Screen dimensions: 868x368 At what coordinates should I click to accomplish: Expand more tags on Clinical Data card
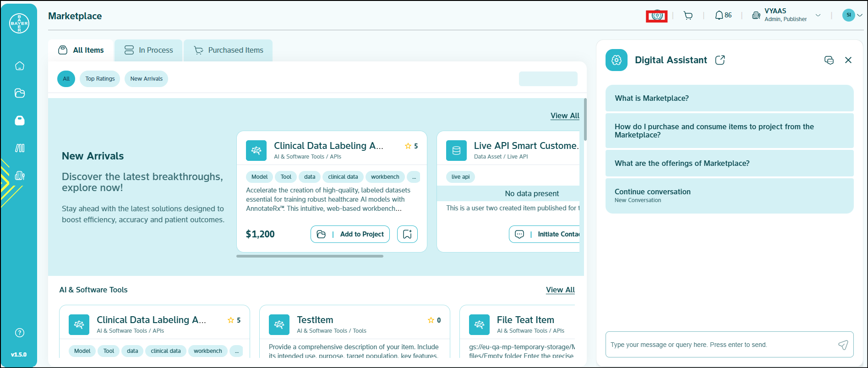[x=414, y=177]
